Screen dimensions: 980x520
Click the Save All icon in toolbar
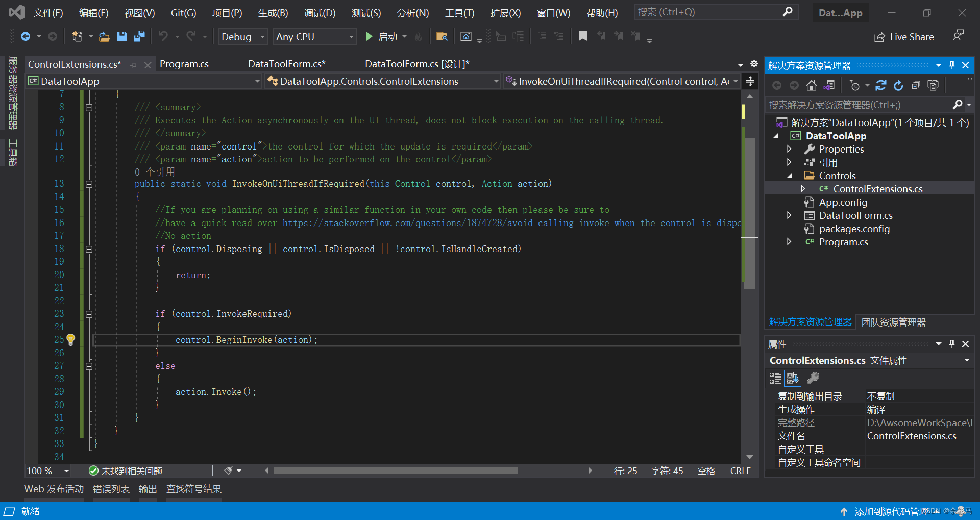tap(139, 36)
